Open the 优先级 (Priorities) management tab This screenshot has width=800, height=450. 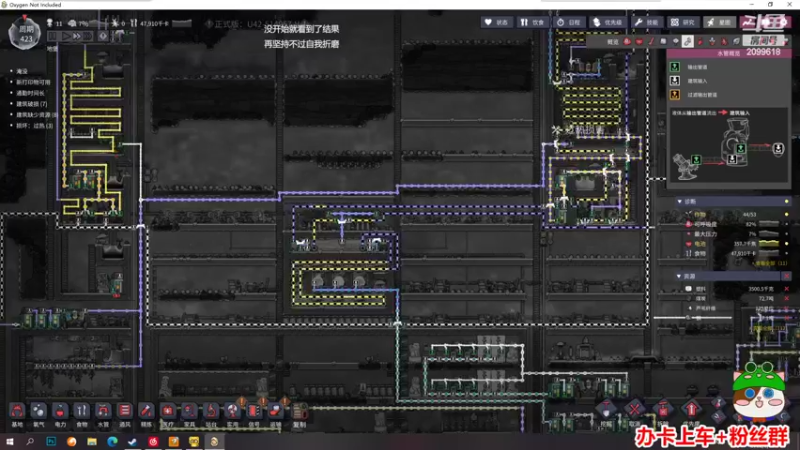pyautogui.click(x=608, y=22)
